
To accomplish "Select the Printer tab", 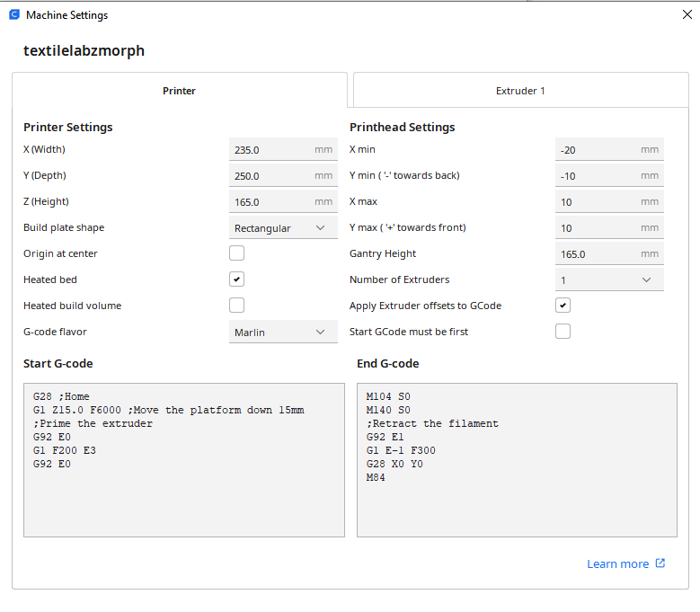I will pos(179,91).
